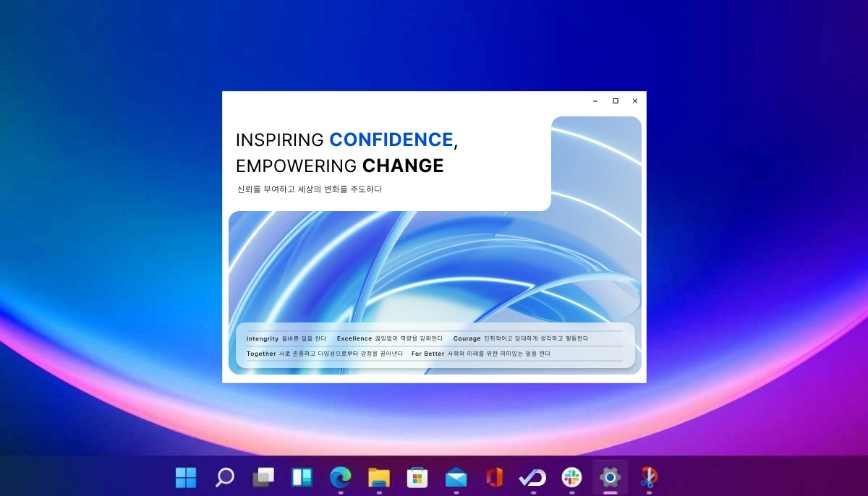Screen dimensions: 868x496
Task: Open the blue checkmark taskbar app
Action: 533,477
